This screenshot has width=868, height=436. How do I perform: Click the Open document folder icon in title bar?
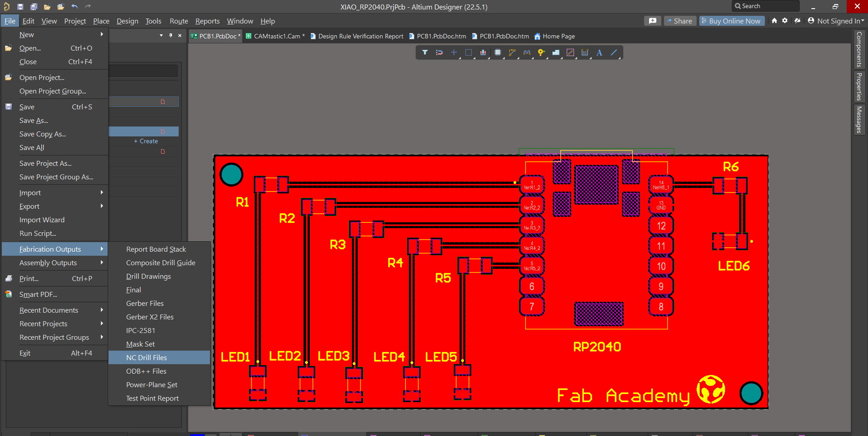click(47, 7)
